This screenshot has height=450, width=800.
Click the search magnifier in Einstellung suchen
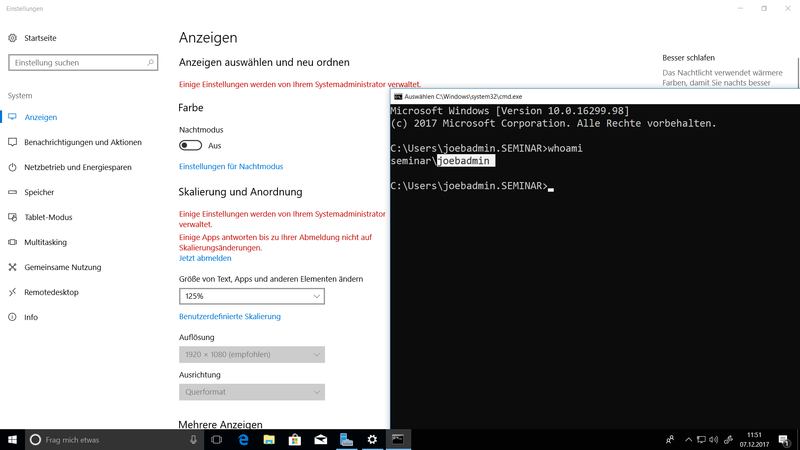151,62
